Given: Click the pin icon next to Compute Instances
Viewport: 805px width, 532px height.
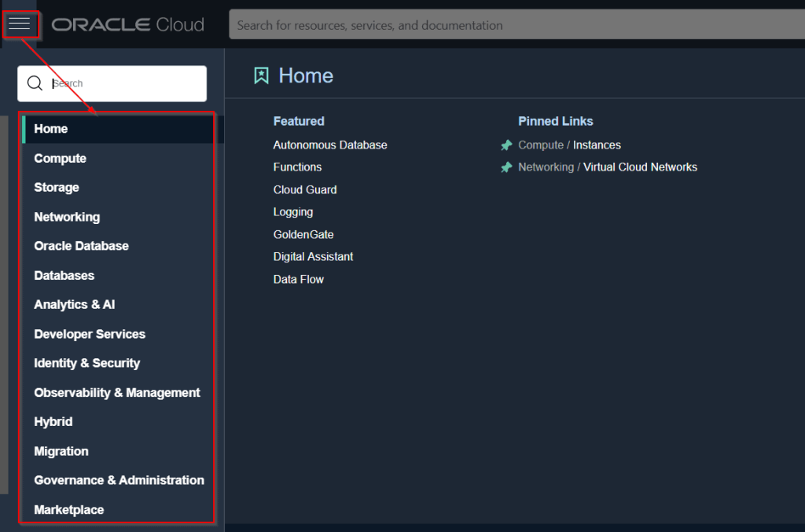Looking at the screenshot, I should coord(505,145).
